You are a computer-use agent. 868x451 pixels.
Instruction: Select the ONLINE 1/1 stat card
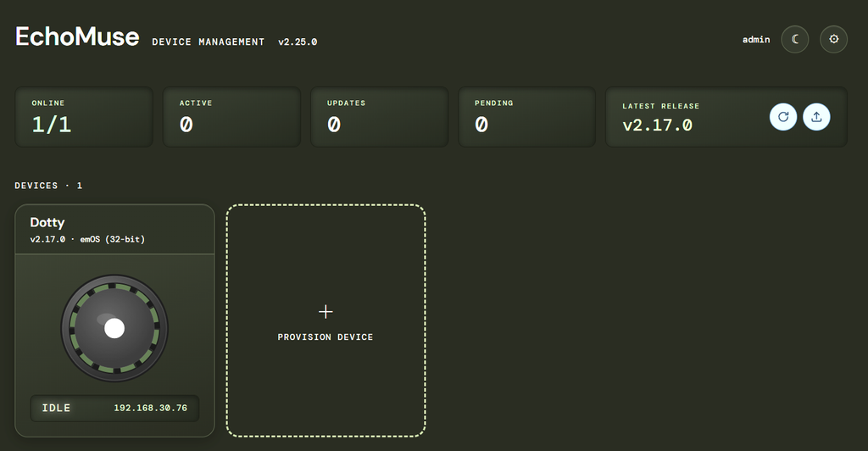(84, 117)
